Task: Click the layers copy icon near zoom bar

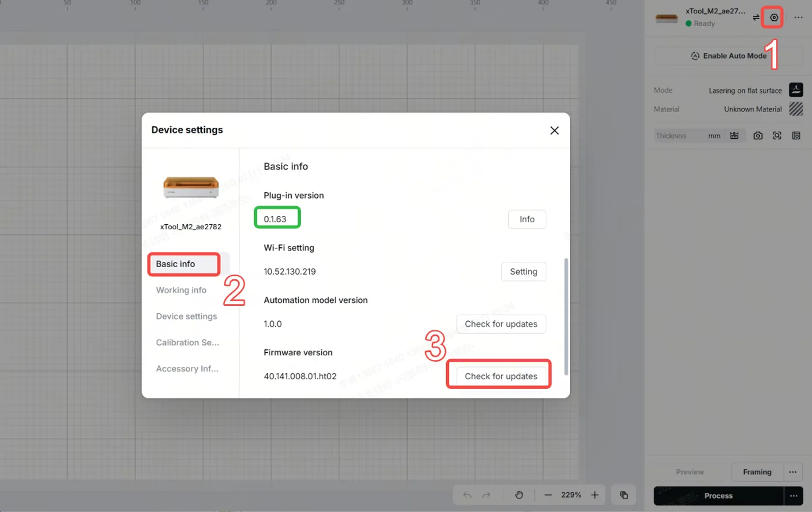Action: [x=624, y=495]
